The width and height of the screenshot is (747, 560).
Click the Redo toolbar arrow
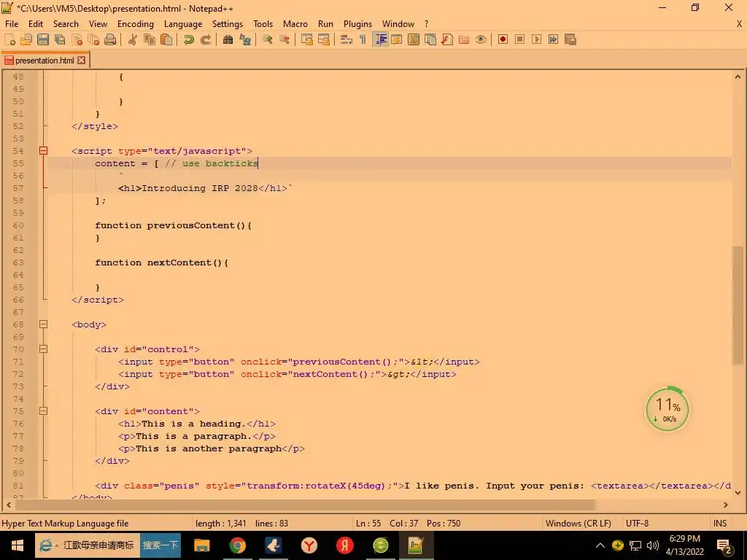point(205,39)
